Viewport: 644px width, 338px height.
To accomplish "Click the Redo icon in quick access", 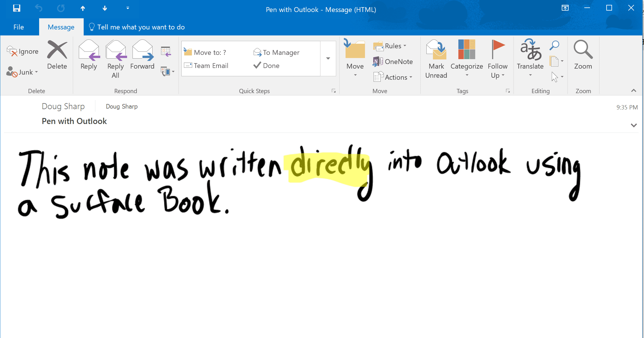I will pyautogui.click(x=61, y=8).
